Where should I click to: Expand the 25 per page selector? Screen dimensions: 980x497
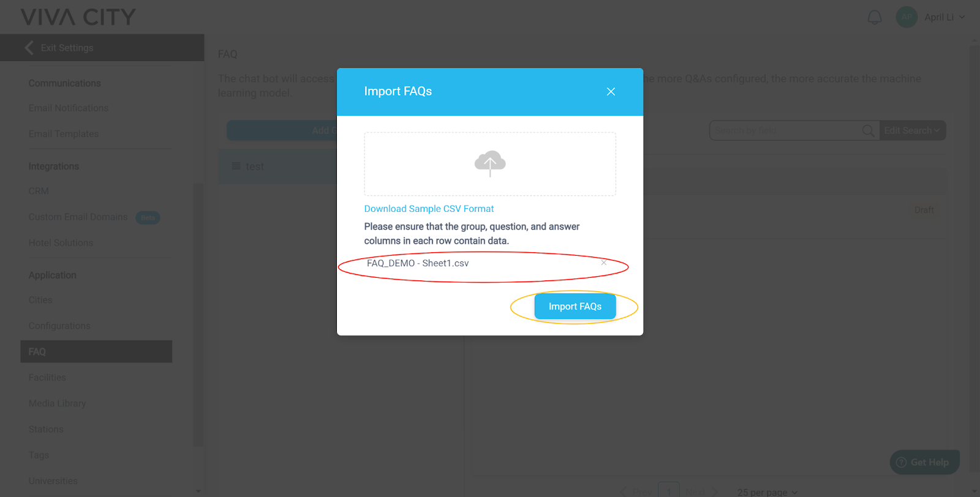click(767, 492)
